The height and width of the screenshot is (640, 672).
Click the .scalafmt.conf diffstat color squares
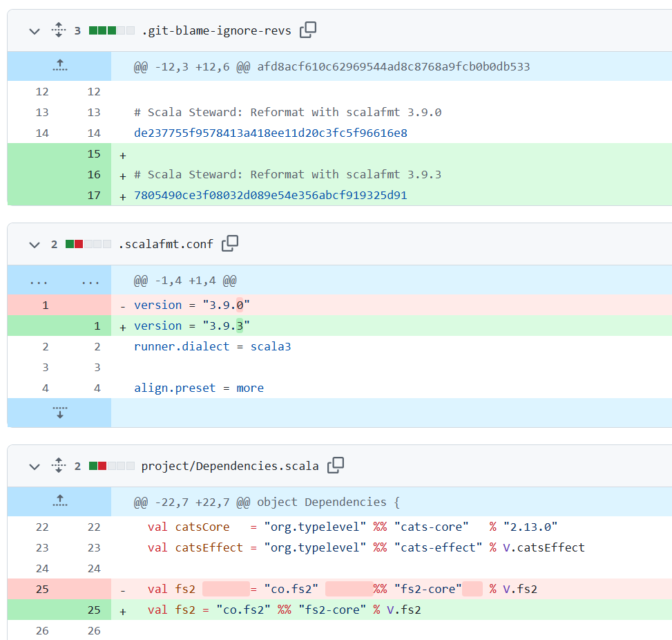88,244
